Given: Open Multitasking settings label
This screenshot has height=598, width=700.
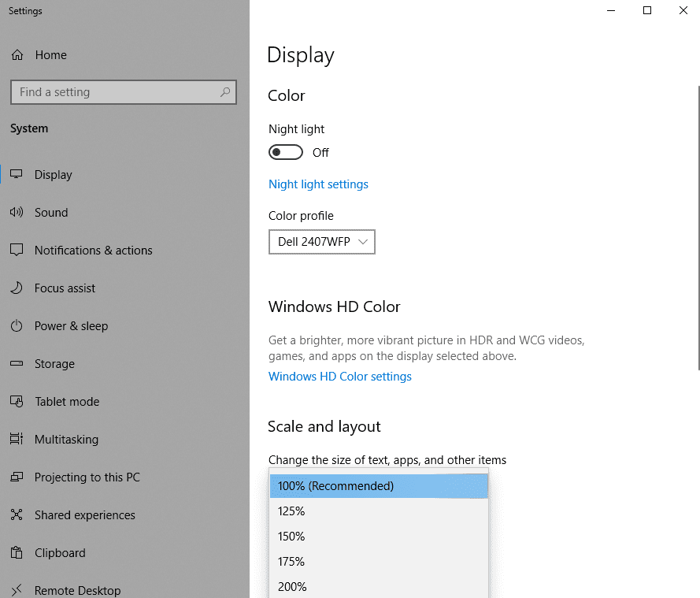Looking at the screenshot, I should point(66,440).
